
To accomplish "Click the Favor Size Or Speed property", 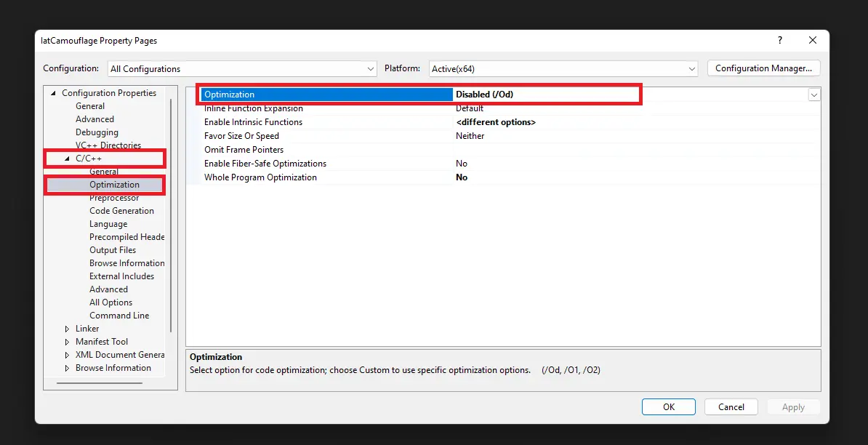I will pos(241,136).
